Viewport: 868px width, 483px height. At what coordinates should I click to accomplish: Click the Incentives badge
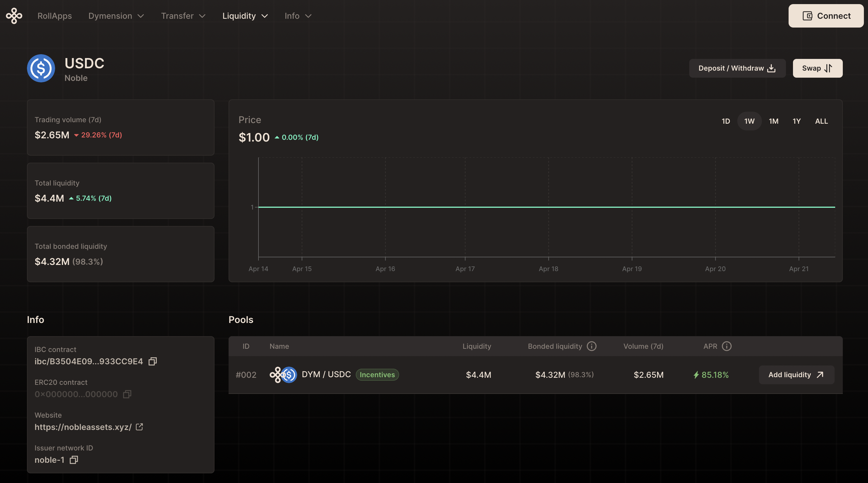pyautogui.click(x=377, y=375)
